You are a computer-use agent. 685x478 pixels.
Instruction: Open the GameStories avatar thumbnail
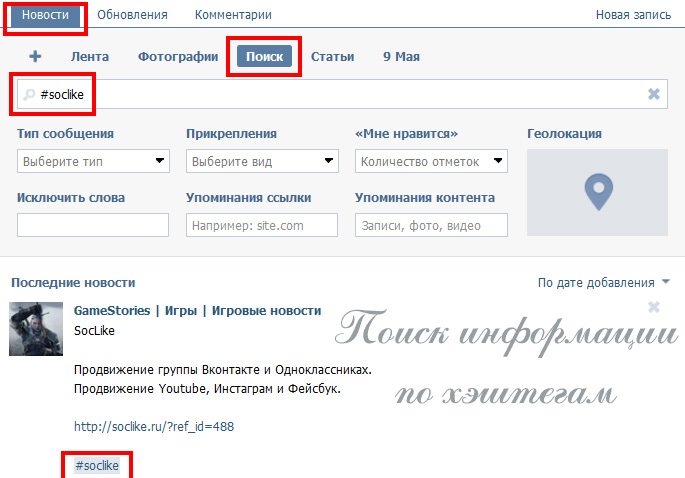[36, 329]
